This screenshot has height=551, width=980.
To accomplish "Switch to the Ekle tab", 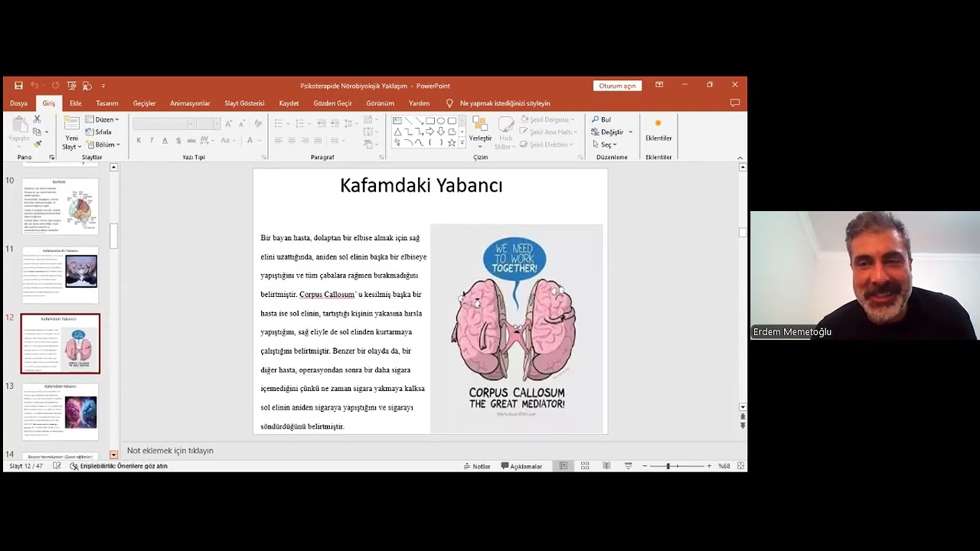I will click(x=75, y=103).
